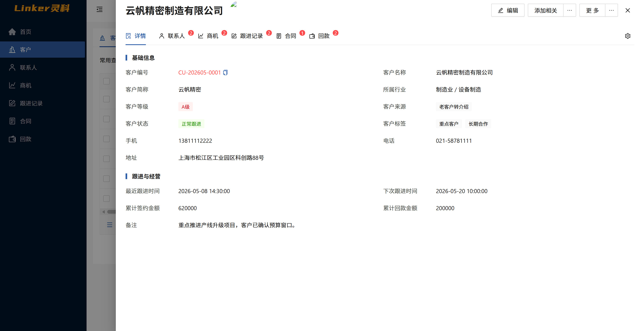The height and width of the screenshot is (331, 644).
Task: Click the badge 2 on 回款 tab
Action: pos(336,33)
